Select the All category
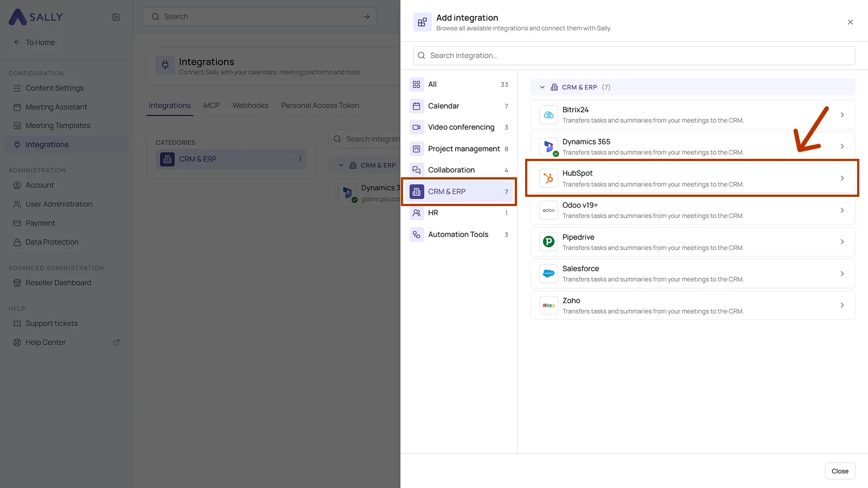 click(x=459, y=85)
